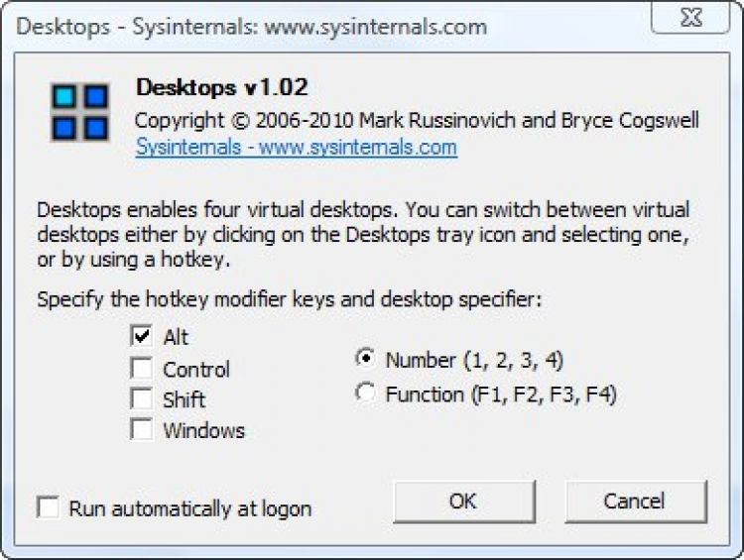744x560 pixels.
Task: Choose Function (F1, F2, F3, F4) radio button
Action: [365, 393]
